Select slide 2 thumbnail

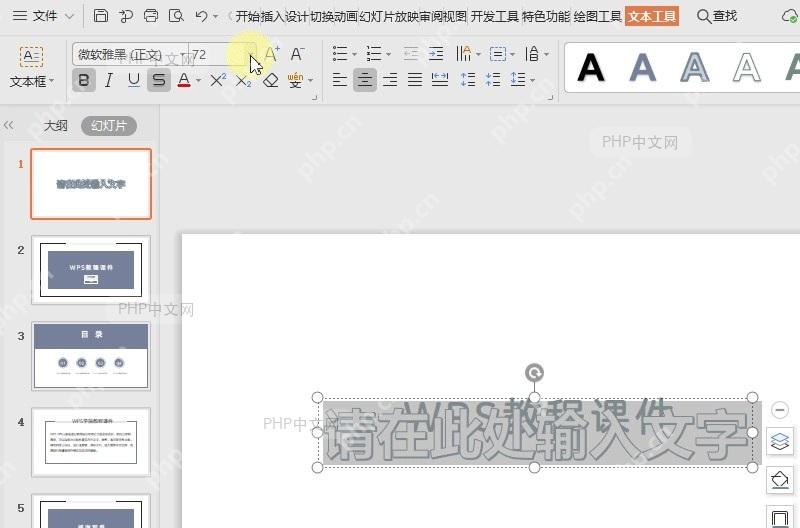pyautogui.click(x=91, y=270)
